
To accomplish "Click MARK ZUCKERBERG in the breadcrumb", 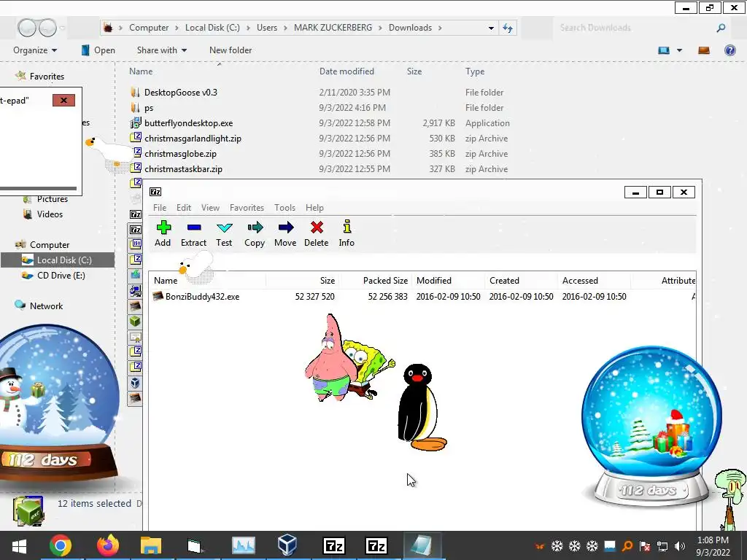I will (333, 28).
